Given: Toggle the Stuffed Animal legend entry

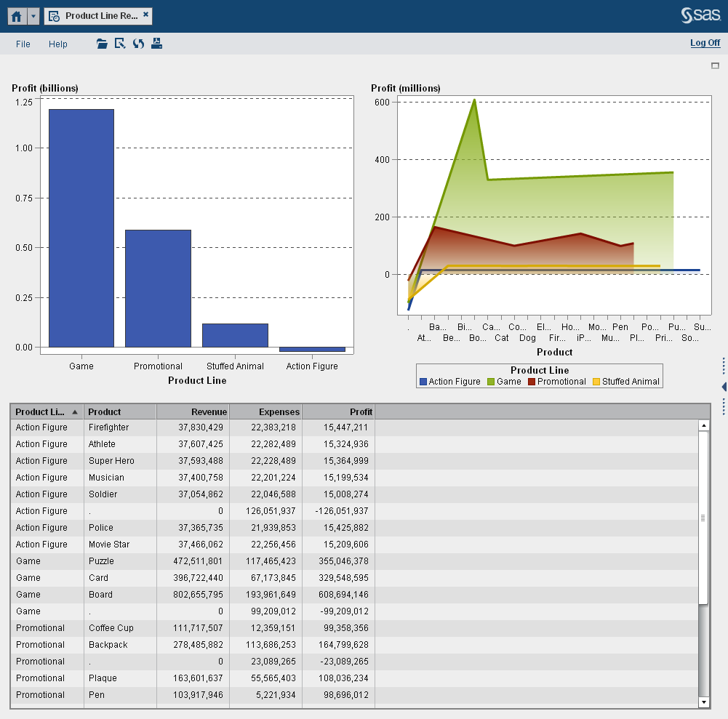Looking at the screenshot, I should [x=625, y=381].
